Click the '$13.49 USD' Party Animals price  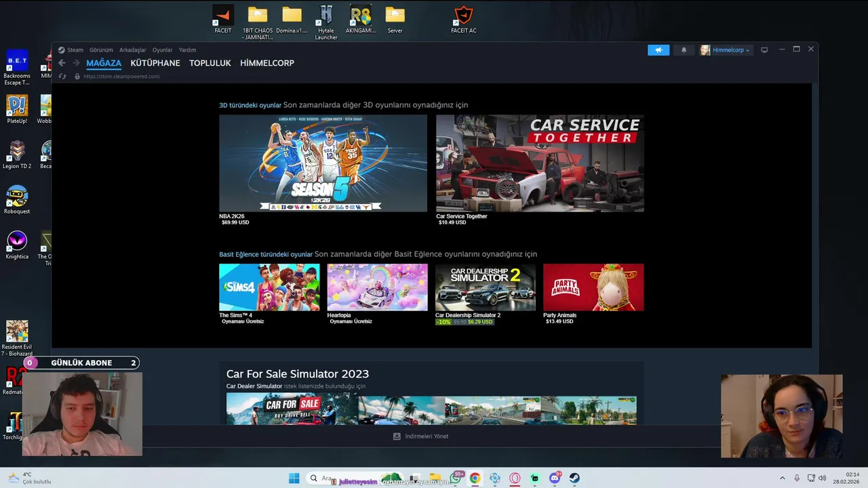pos(559,321)
